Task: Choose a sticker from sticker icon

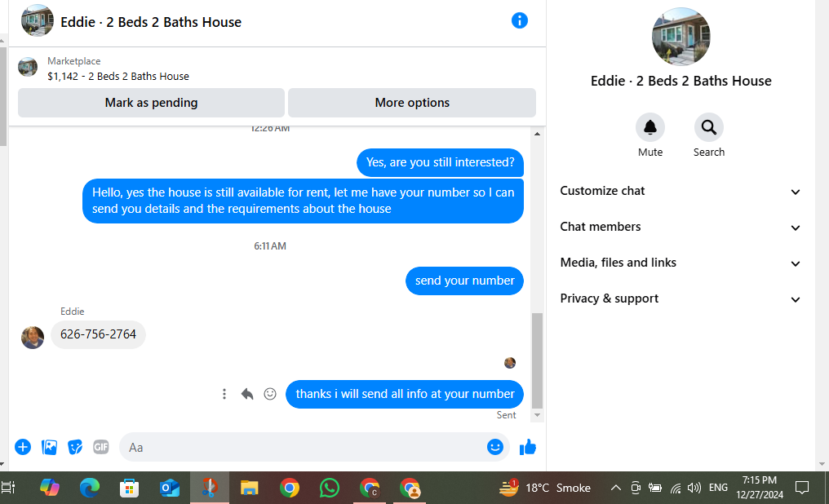Action: 75,447
